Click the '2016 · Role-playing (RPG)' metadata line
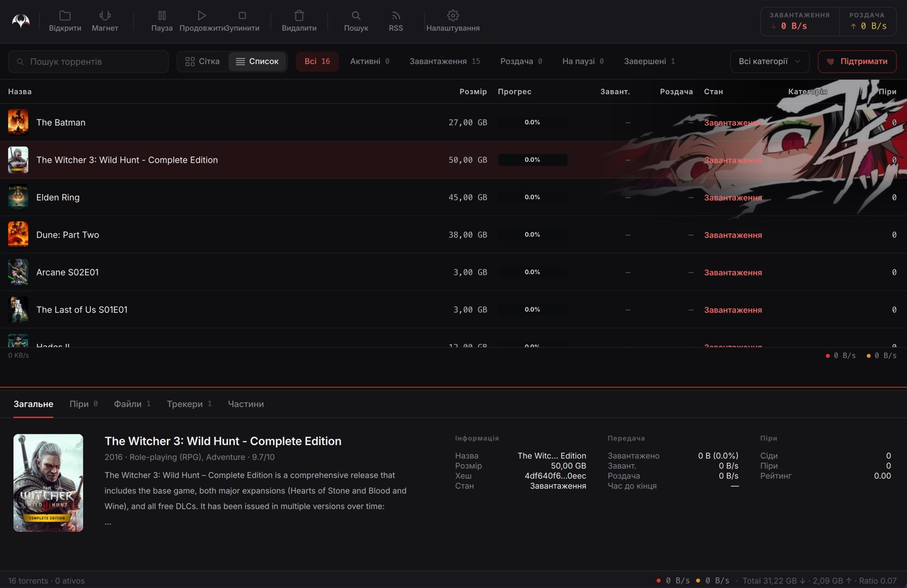Viewport: 907px width, 588px height. 189,457
